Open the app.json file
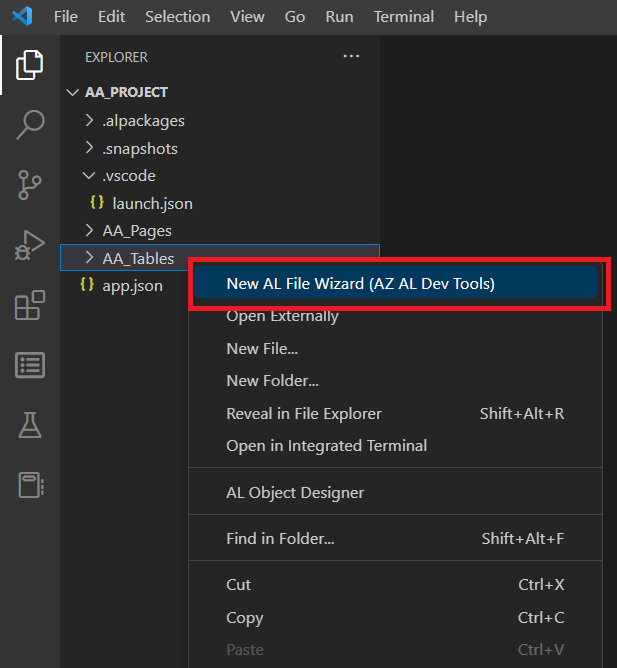Viewport: 617px width, 668px height. [x=132, y=285]
